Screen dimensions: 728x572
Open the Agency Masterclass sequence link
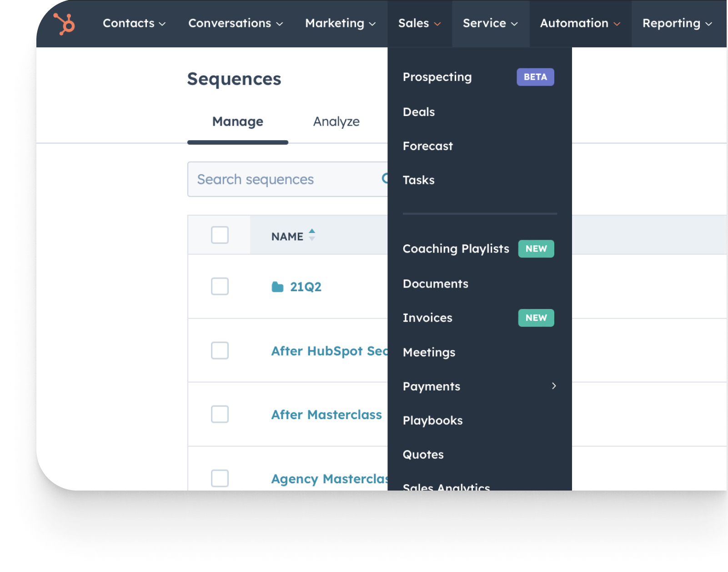coord(329,479)
